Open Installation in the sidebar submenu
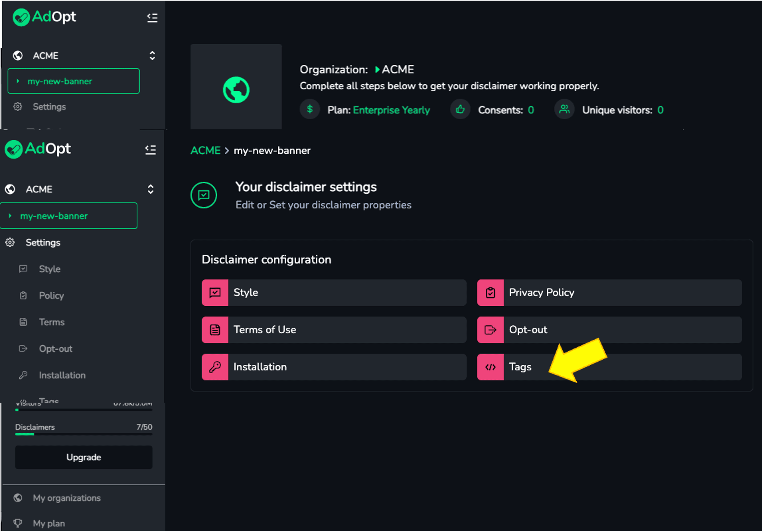762x532 pixels. 62,375
